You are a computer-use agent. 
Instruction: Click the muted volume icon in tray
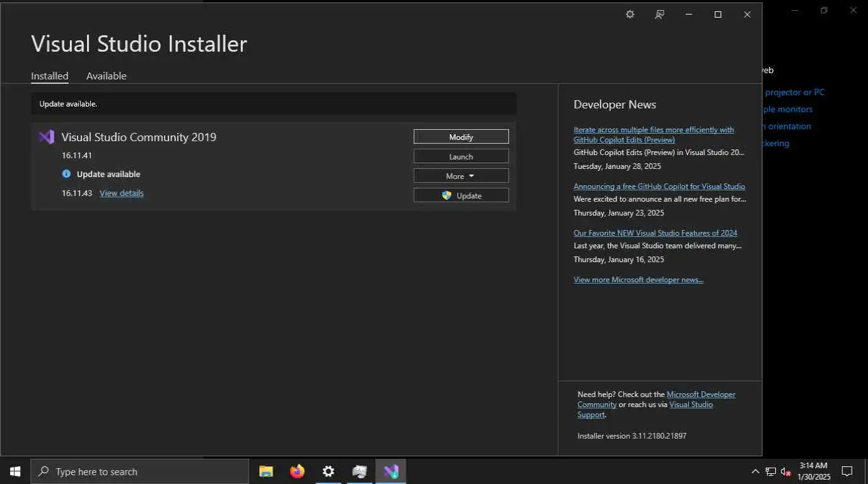(x=786, y=471)
